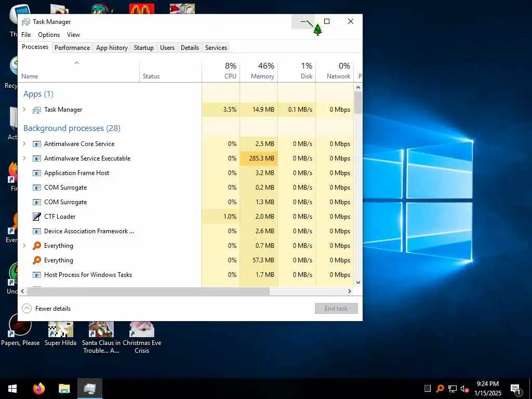Open the Windows Start menu

pyautogui.click(x=12, y=389)
